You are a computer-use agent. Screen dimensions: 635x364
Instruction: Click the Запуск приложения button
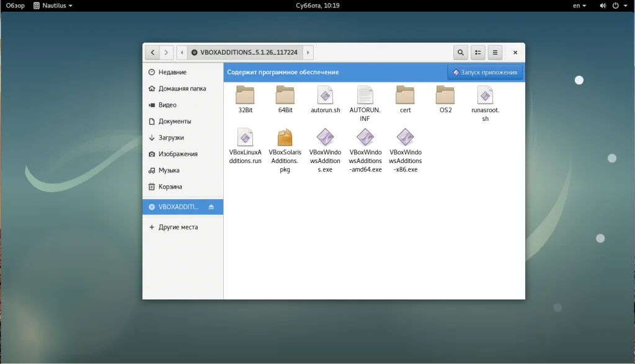coord(485,73)
